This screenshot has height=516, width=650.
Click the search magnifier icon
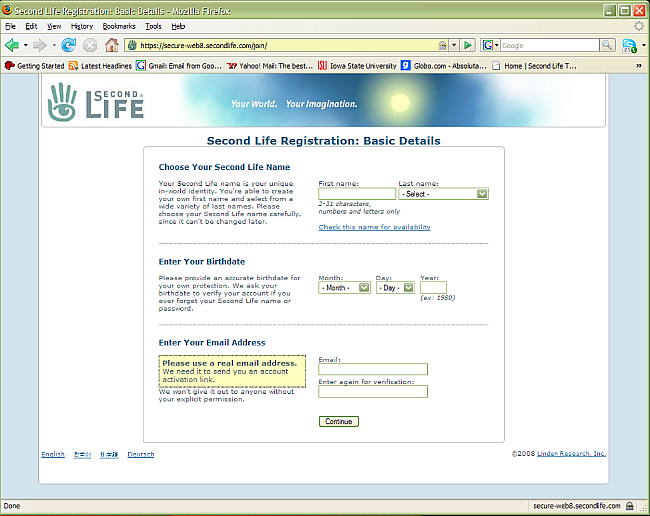tap(607, 45)
